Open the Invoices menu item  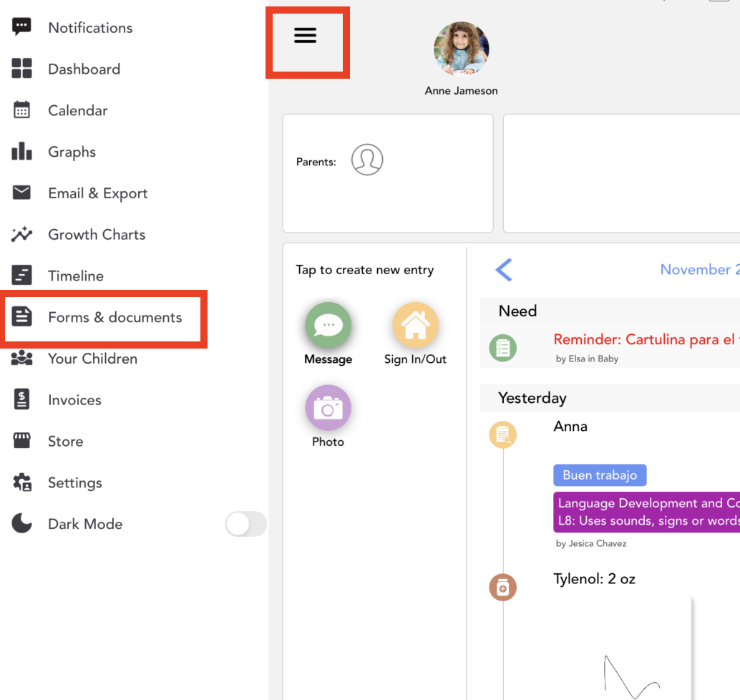pos(74,400)
